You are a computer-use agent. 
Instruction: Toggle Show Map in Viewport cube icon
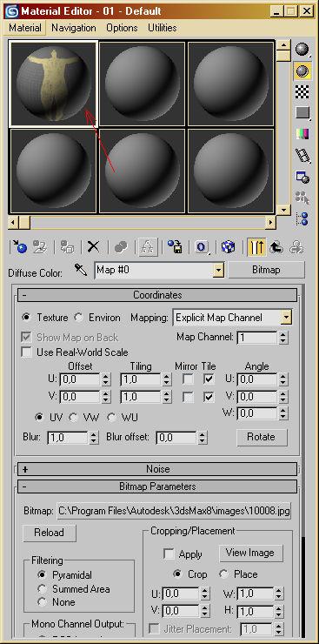tap(228, 247)
